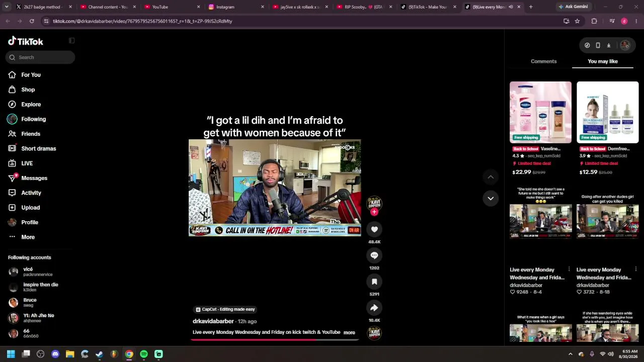Open the drkavidabarber username link
This screenshot has height=362, width=644.
click(x=213, y=321)
